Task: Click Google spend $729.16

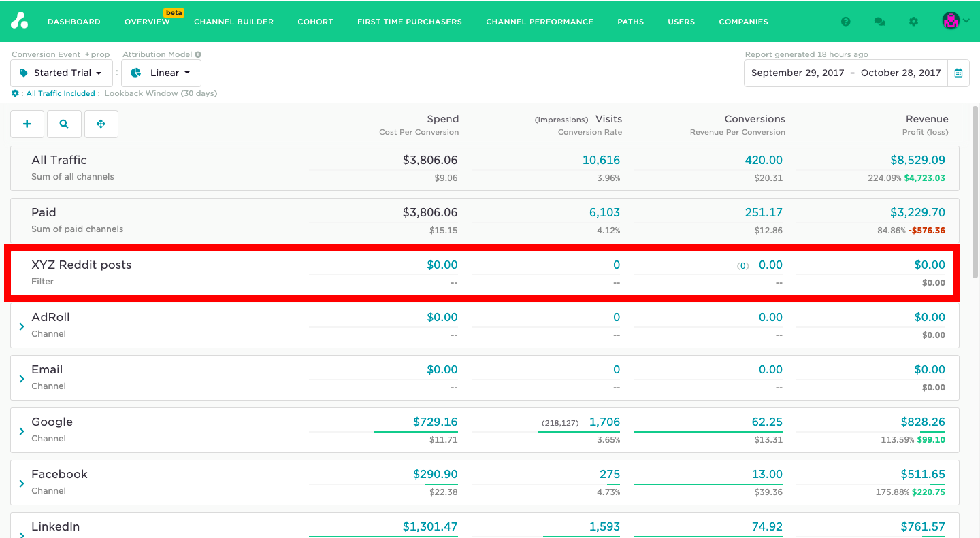Action: 436,422
